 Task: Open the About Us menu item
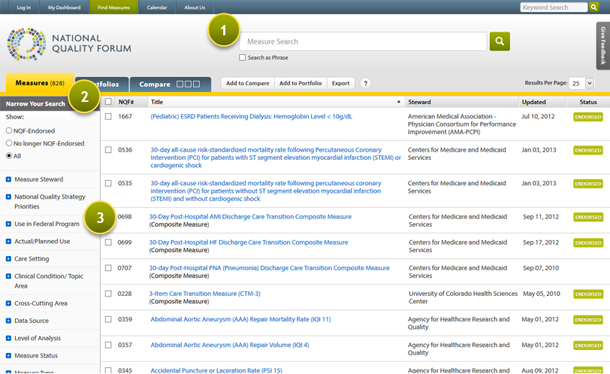(195, 7)
